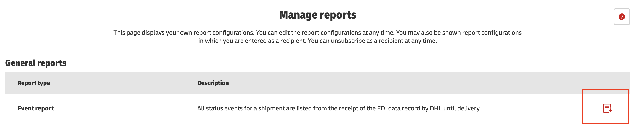Click the Event report description text
644x132 pixels.
tap(339, 108)
